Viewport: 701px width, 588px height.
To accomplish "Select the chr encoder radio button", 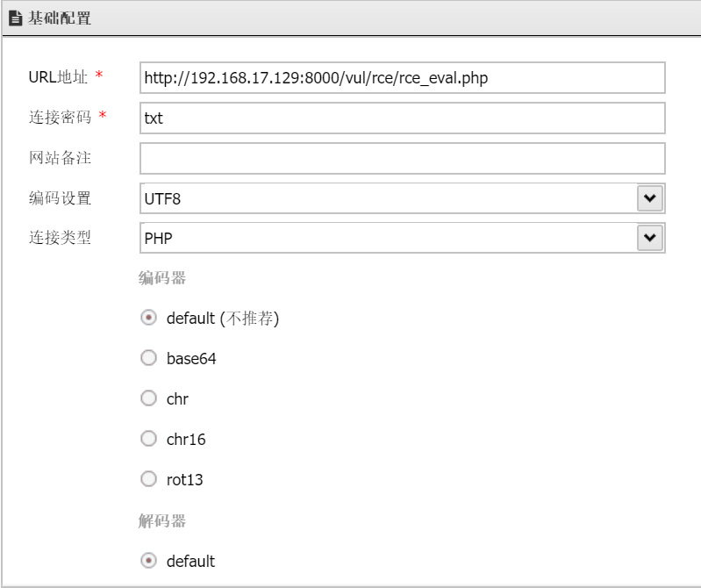I will (149, 399).
